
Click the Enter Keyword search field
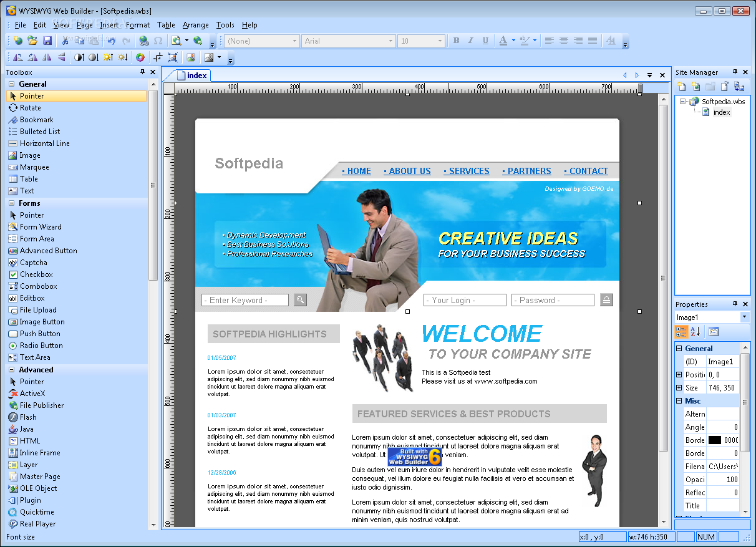pyautogui.click(x=245, y=300)
